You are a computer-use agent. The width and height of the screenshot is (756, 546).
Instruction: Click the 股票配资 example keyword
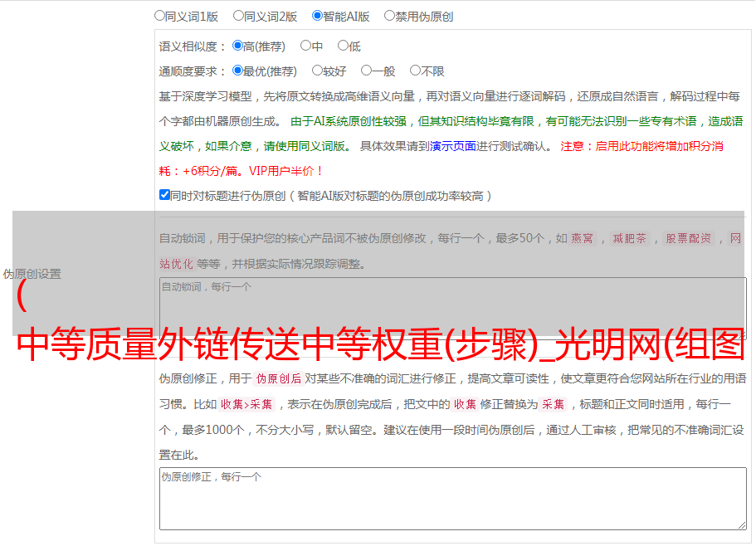point(689,238)
